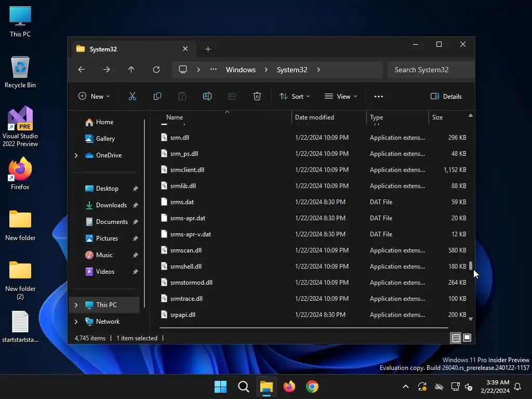Open taskbar Search icon
The height and width of the screenshot is (399, 532).
point(244,387)
